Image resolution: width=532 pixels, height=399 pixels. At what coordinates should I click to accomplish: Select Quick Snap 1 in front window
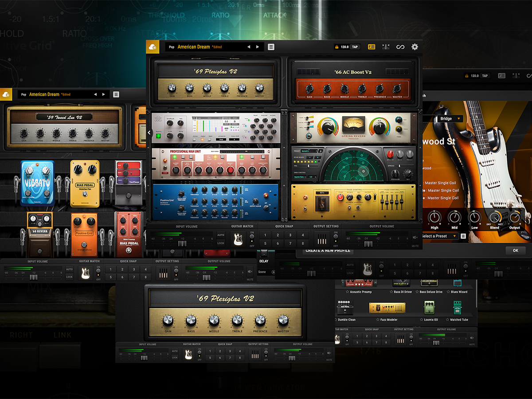pos(266,235)
